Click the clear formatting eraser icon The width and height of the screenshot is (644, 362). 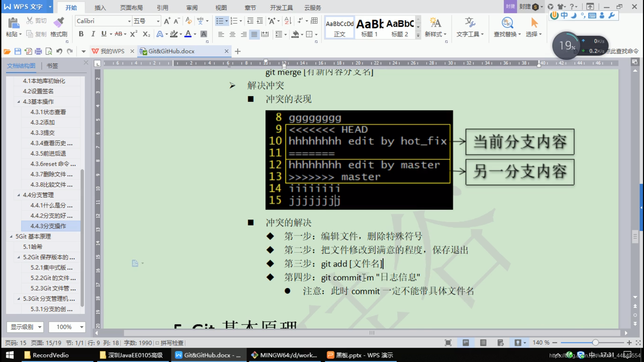[189, 21]
